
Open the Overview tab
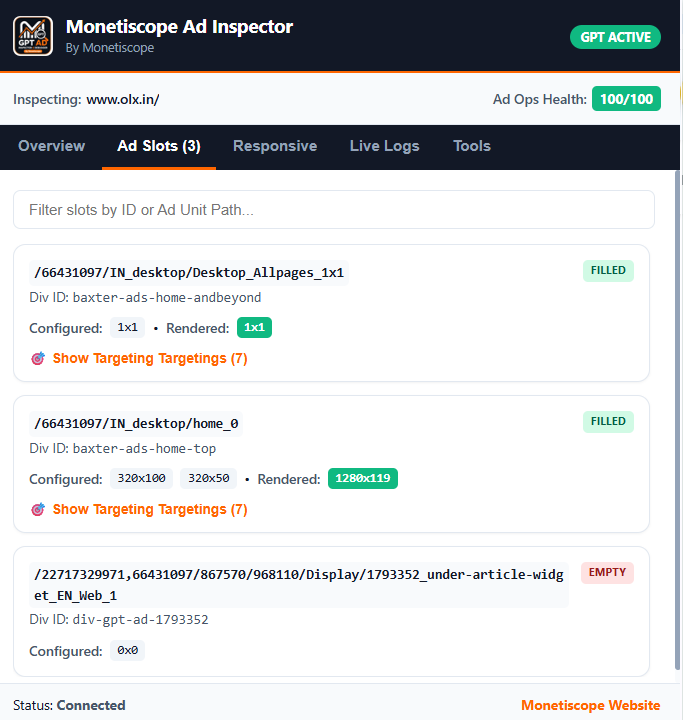[51, 146]
